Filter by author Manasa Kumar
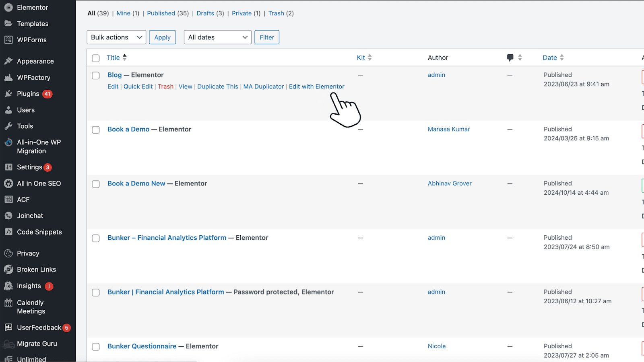This screenshot has width=644, height=362. tap(449, 129)
